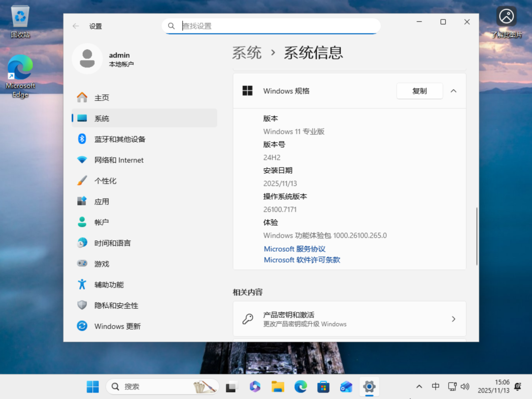
Task: Click the version value 24H2
Action: click(272, 158)
